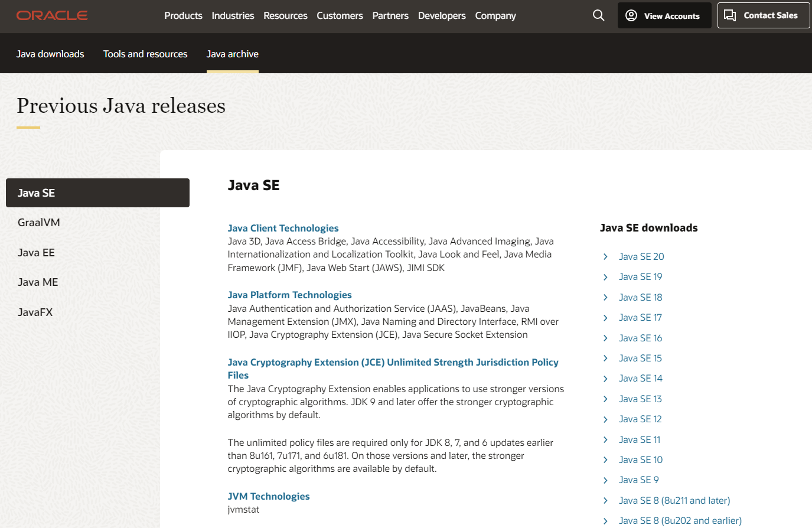Image resolution: width=812 pixels, height=528 pixels.
Task: Click the Contact Sales button
Action: point(764,15)
